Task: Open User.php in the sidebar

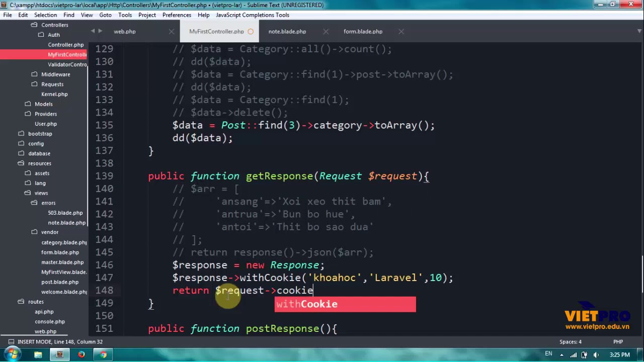Action: click(46, 124)
